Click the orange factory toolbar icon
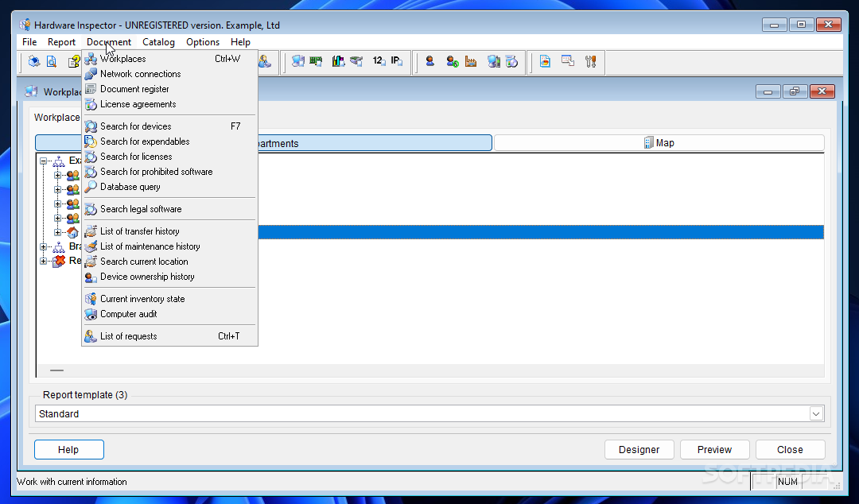This screenshot has height=504, width=859. click(471, 61)
